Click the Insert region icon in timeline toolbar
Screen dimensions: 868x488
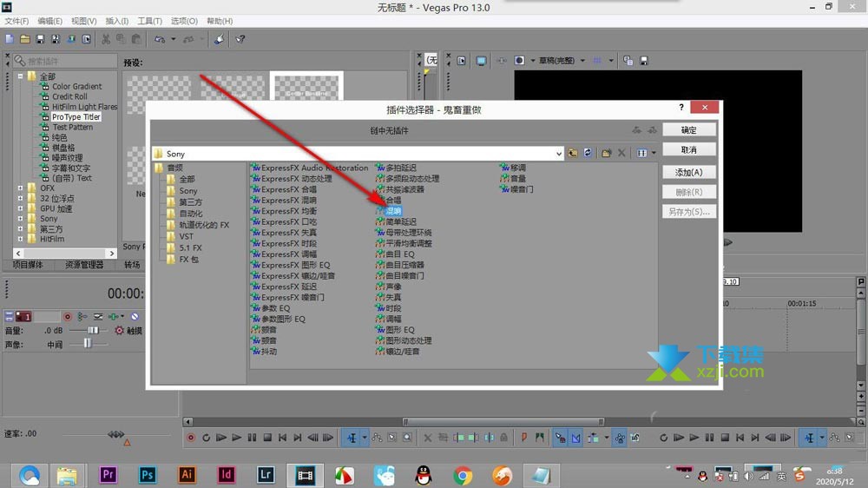539,438
